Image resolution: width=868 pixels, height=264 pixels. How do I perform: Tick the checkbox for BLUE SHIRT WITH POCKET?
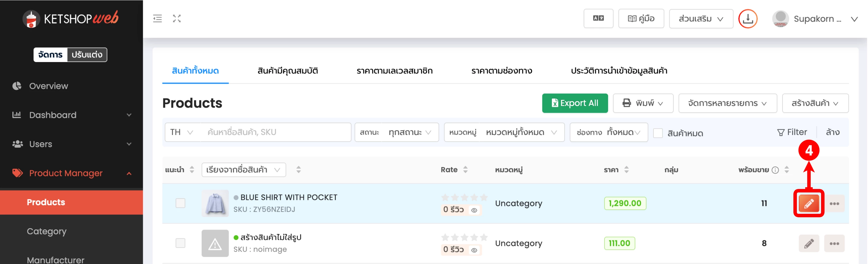click(180, 203)
